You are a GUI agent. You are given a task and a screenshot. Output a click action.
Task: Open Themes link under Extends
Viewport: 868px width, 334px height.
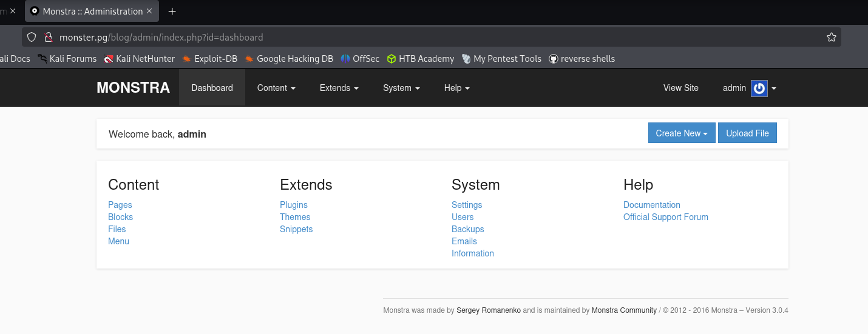295,217
